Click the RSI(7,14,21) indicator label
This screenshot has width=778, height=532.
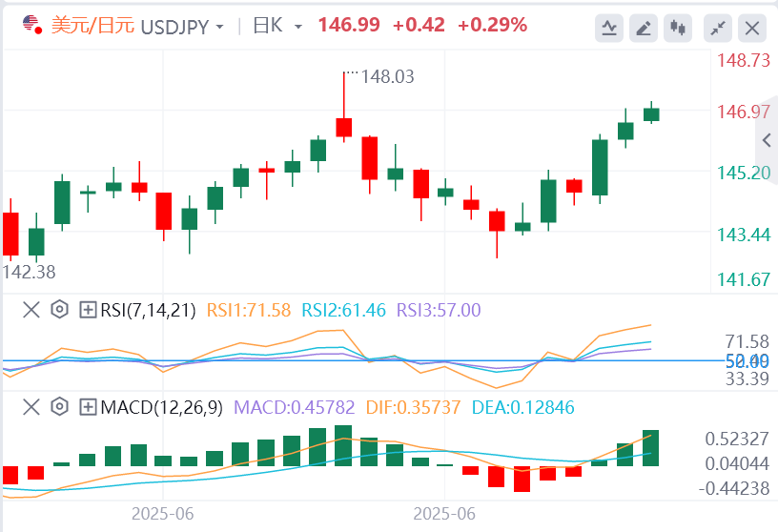pyautogui.click(x=148, y=309)
